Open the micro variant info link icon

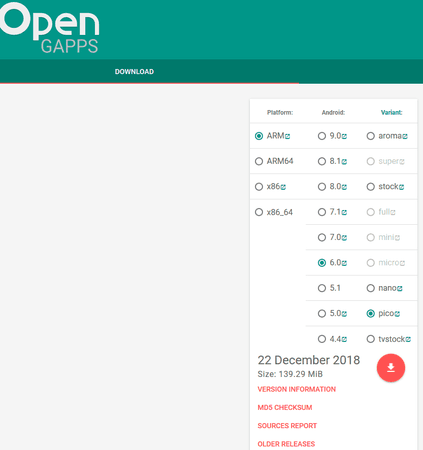click(402, 263)
